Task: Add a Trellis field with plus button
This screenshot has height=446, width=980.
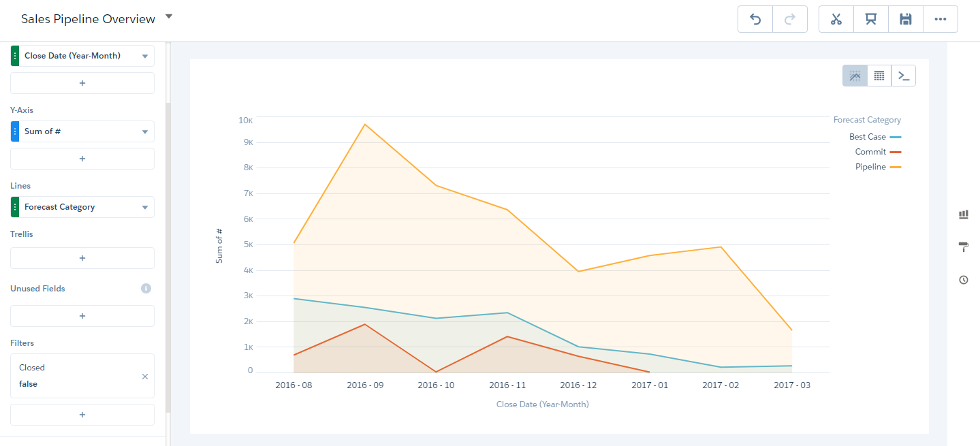Action: (x=82, y=258)
